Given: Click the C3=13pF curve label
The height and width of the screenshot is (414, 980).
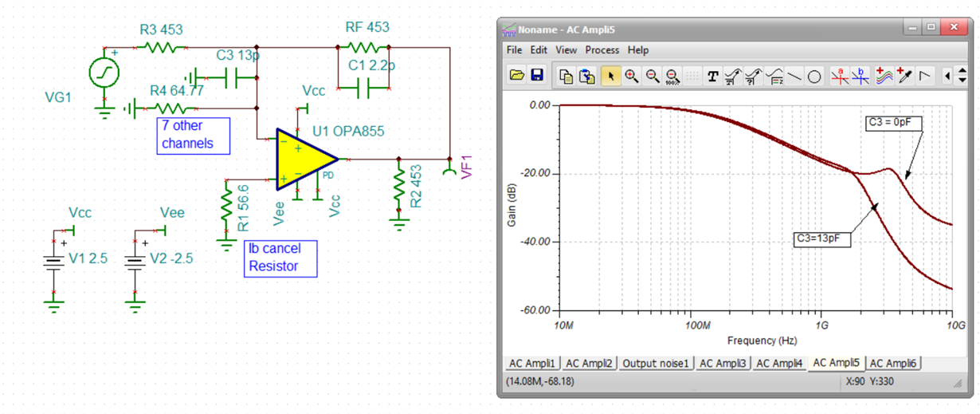Looking at the screenshot, I should (822, 238).
